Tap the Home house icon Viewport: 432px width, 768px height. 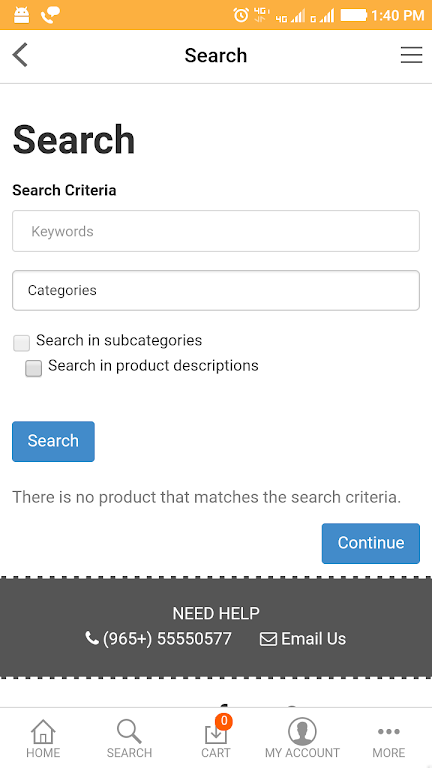pos(43,731)
